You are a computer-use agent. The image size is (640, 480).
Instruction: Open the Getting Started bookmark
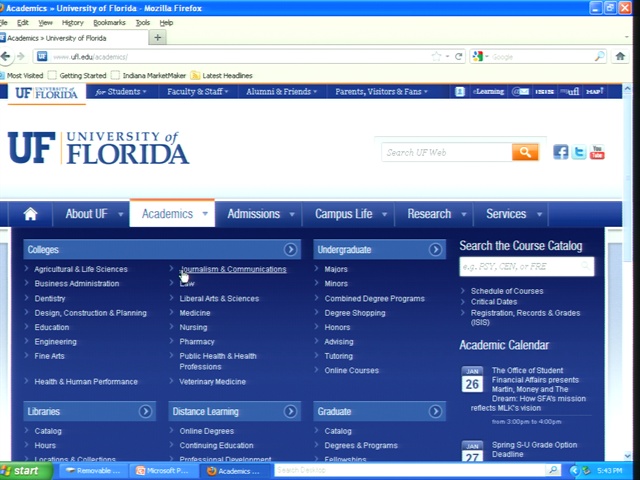[x=78, y=76]
